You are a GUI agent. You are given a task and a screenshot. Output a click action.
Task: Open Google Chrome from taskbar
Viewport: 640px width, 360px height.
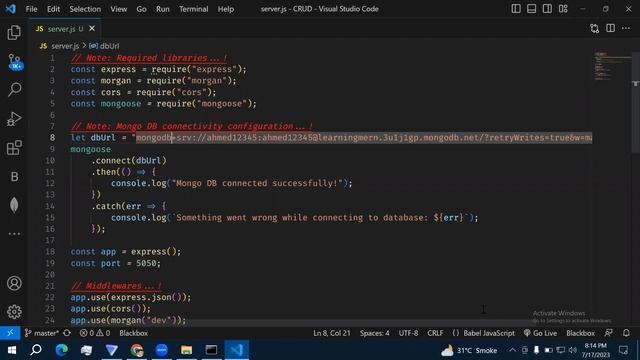click(137, 350)
